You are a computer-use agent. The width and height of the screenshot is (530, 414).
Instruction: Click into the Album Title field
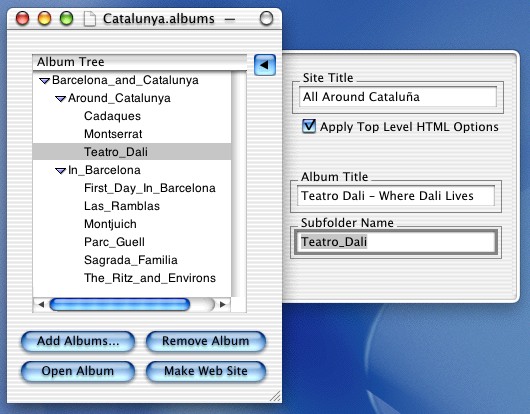pyautogui.click(x=396, y=196)
